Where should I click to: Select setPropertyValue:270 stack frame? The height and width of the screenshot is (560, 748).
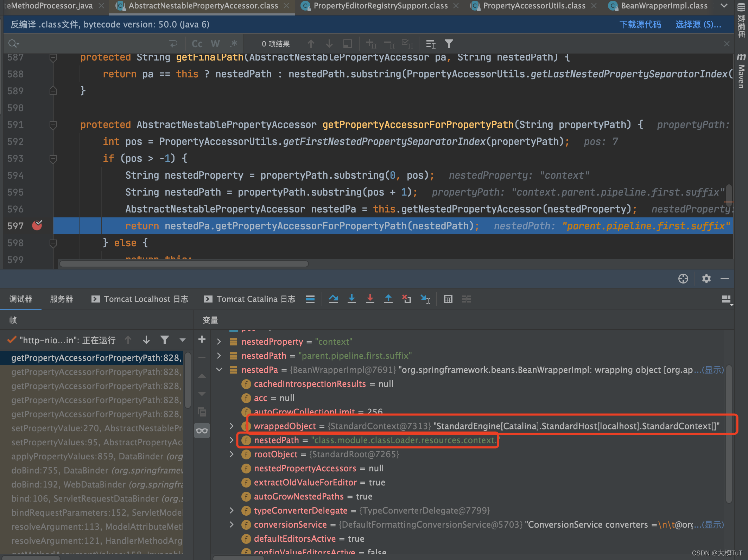92,428
